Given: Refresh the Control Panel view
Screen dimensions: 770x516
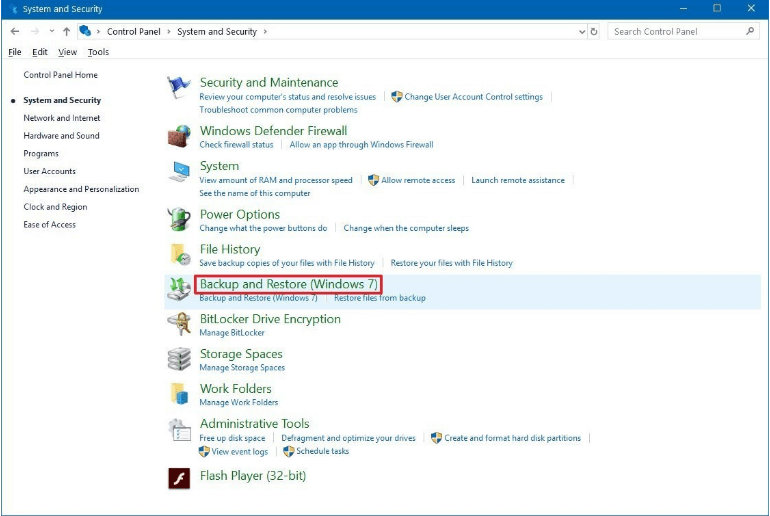Looking at the screenshot, I should click(594, 31).
